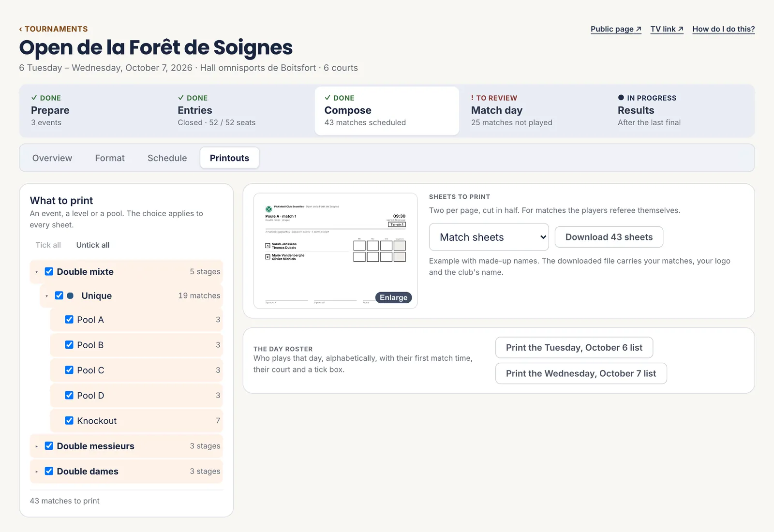Go back to Tournaments list
Image resolution: width=774 pixels, height=532 pixels.
[x=53, y=29]
